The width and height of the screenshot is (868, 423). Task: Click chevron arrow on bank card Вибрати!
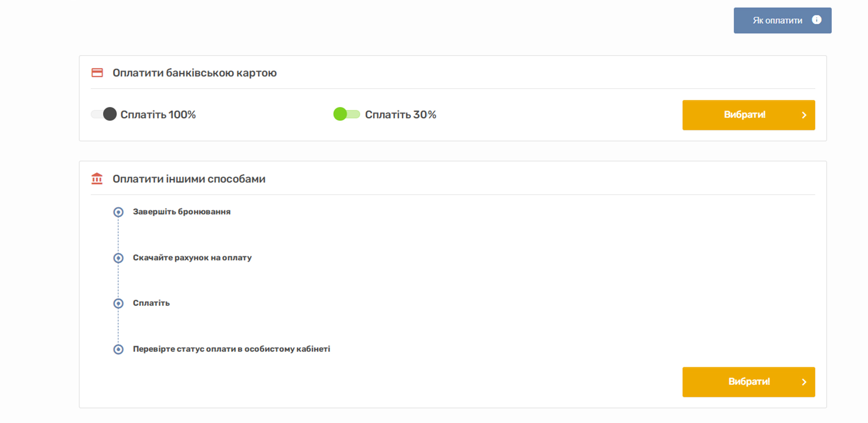click(x=804, y=115)
